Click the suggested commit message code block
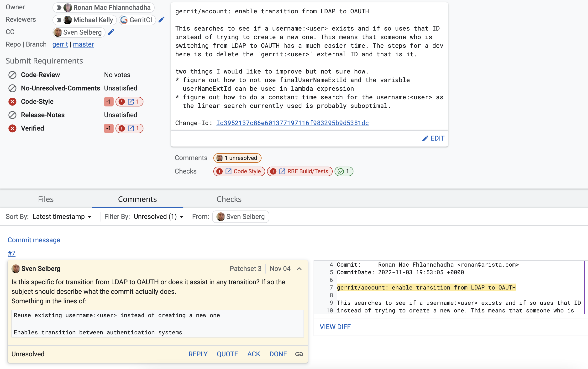 point(157,324)
